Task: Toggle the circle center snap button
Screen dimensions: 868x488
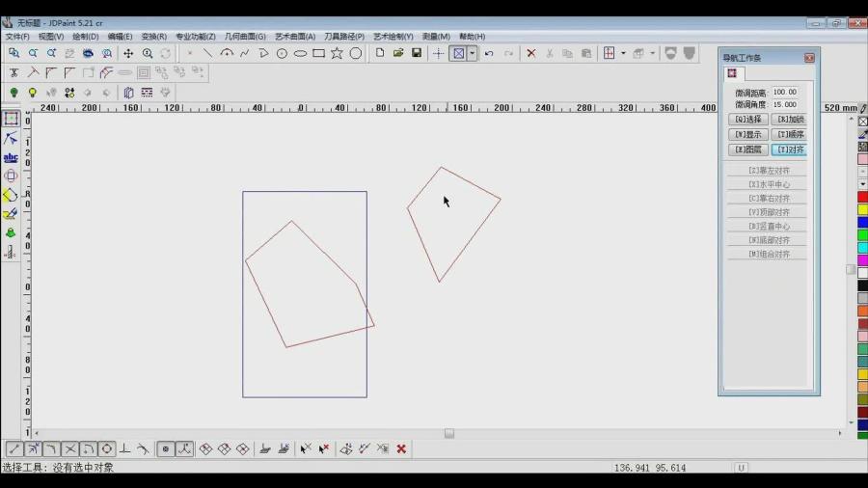Action: tap(106, 449)
